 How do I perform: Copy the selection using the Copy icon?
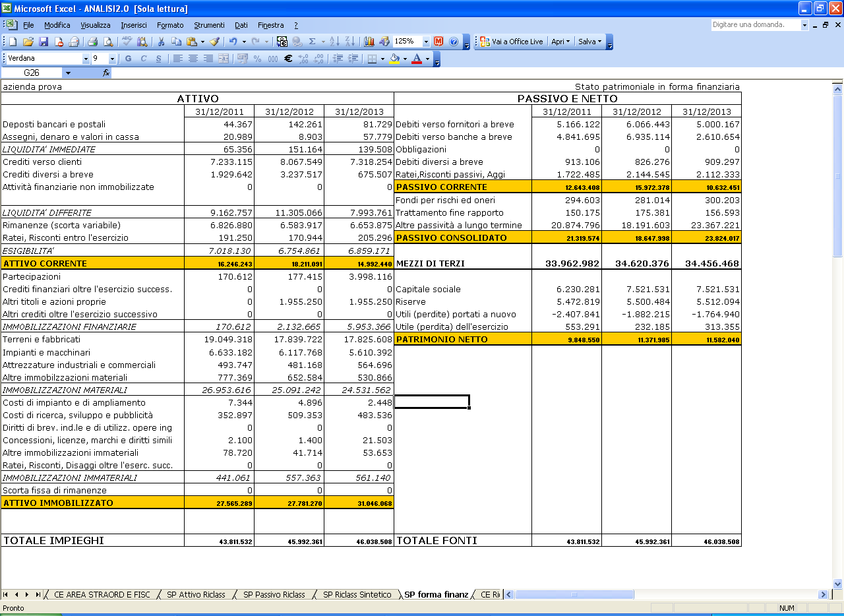tap(176, 42)
